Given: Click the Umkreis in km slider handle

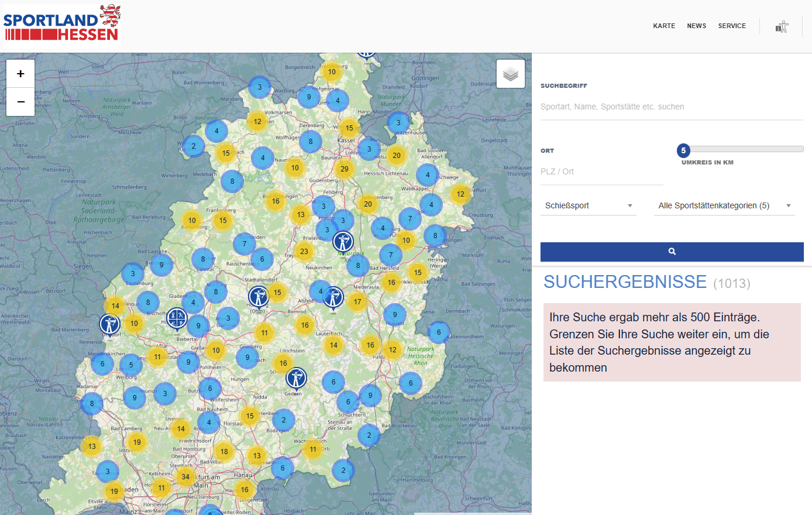Looking at the screenshot, I should 683,150.
